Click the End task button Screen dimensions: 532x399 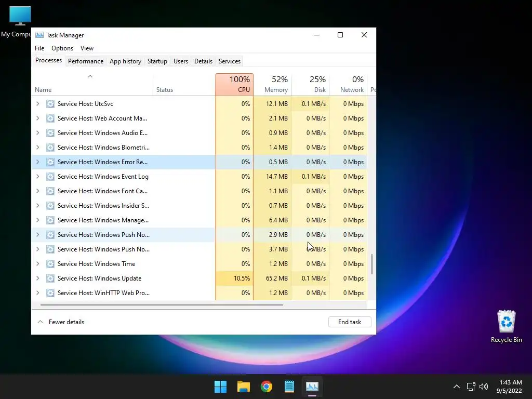click(x=350, y=322)
